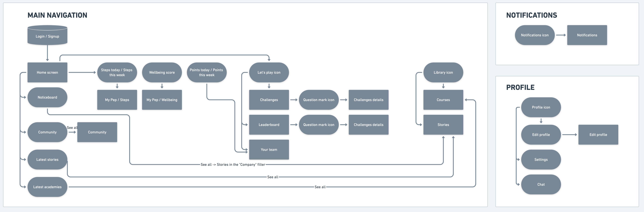Click the Wellbeing score node
Viewport: 644px width, 212px height.
162,72
